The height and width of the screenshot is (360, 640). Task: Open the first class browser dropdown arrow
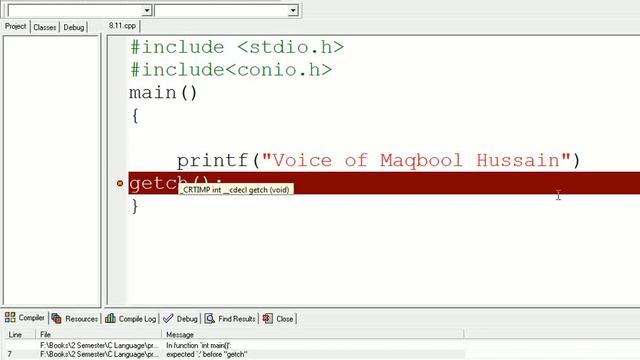pos(147,10)
